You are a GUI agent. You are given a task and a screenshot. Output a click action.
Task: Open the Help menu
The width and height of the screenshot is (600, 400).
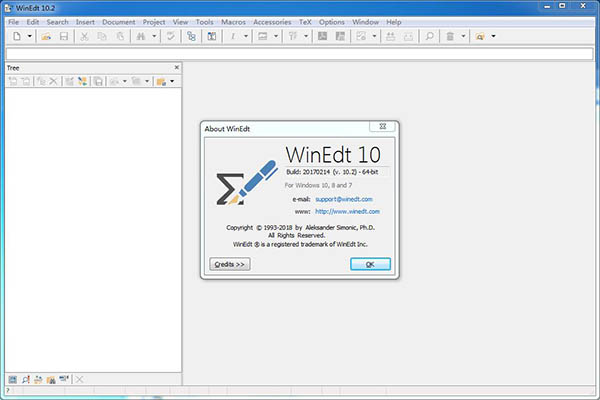(393, 22)
